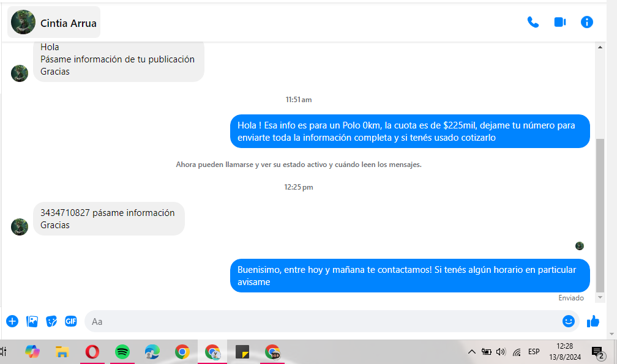Screen dimensions: 617x364
Task: Open Cintia Arrua profile header
Action: point(54,23)
